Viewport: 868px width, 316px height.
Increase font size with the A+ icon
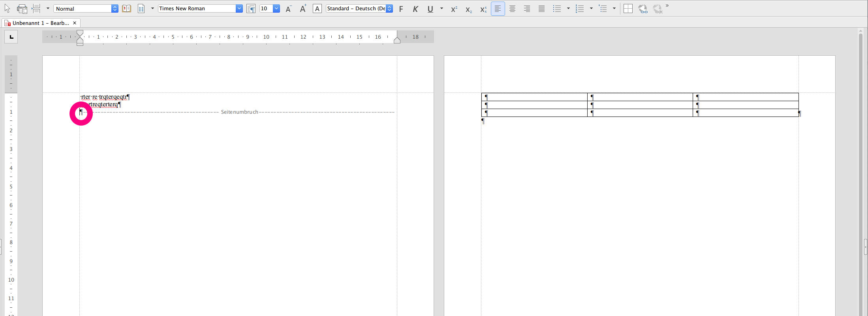[x=303, y=9]
